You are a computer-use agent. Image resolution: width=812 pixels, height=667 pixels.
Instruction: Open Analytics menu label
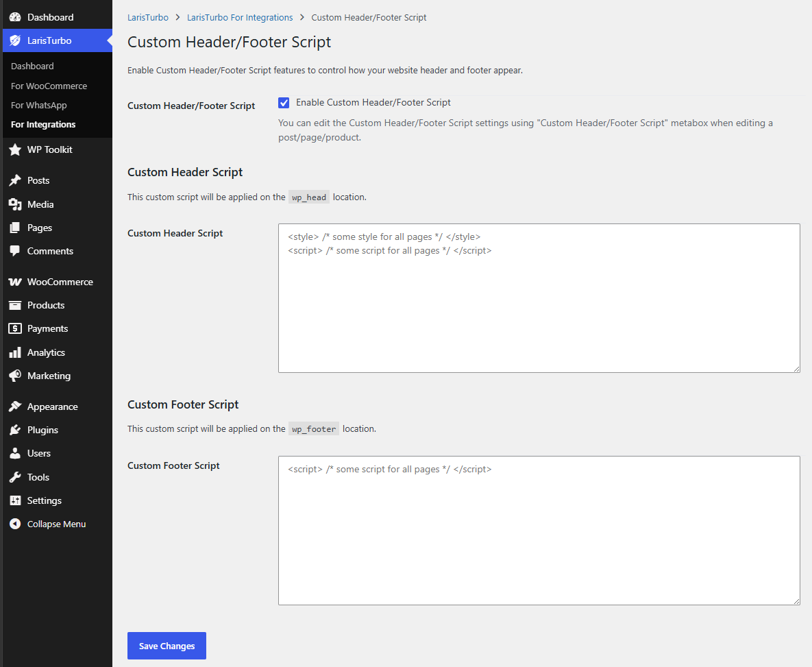46,352
